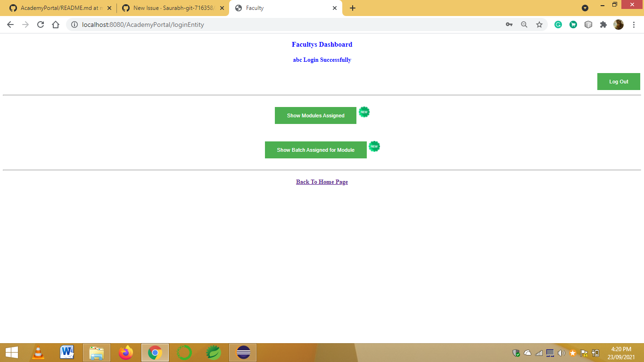Open File Explorer from the taskbar
644x362 pixels.
[x=97, y=353]
